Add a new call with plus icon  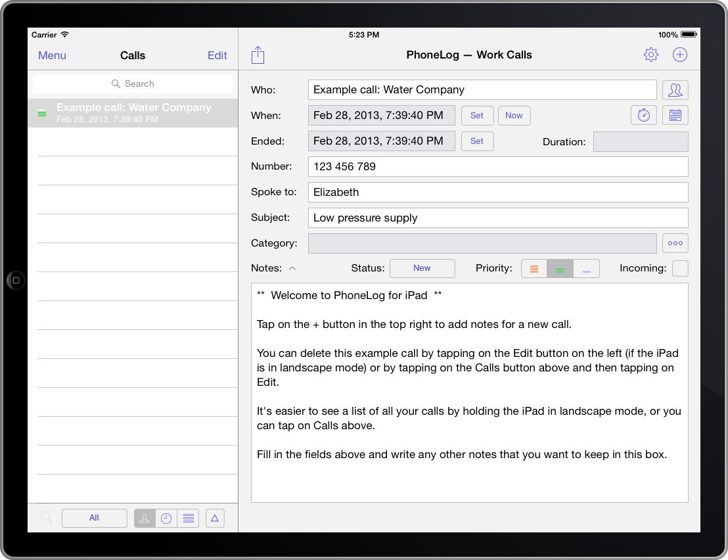pos(680,55)
